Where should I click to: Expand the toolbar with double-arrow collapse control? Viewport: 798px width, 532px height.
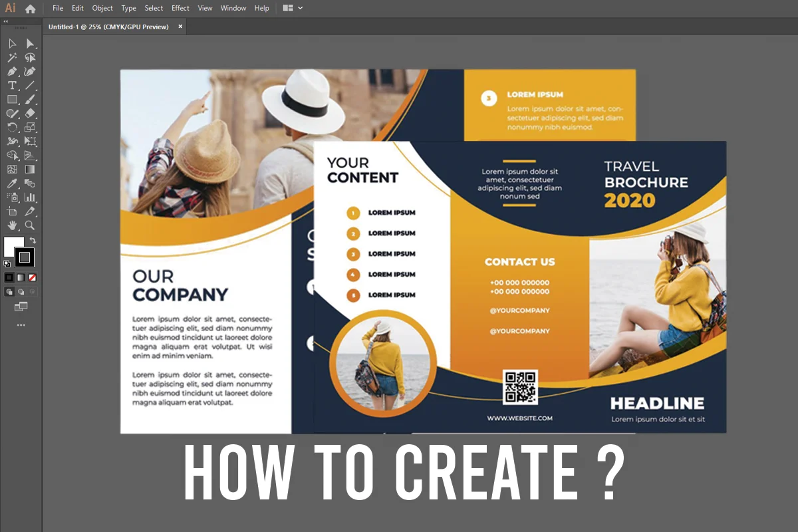pyautogui.click(x=7, y=21)
